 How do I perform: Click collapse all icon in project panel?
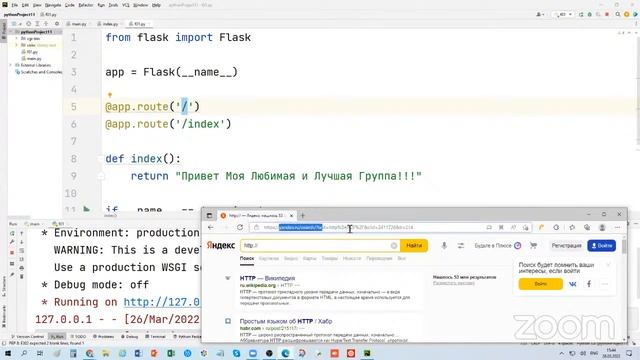pos(46,24)
